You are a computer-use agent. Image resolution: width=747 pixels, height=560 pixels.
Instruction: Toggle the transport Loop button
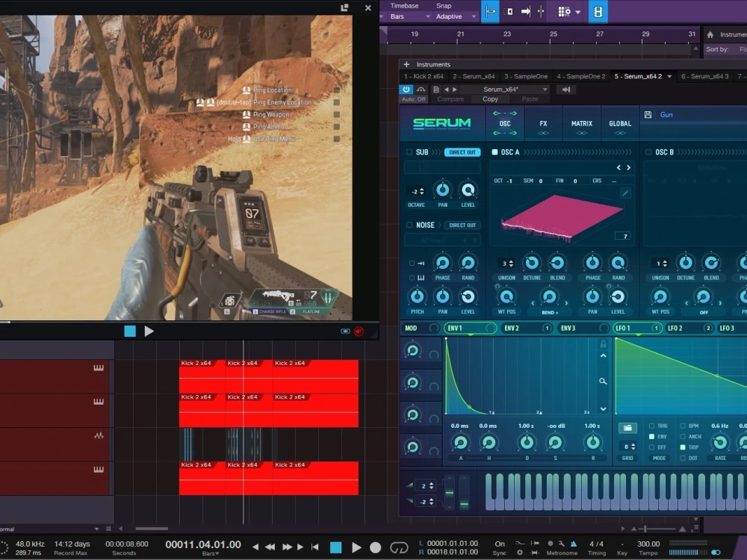pos(399,547)
